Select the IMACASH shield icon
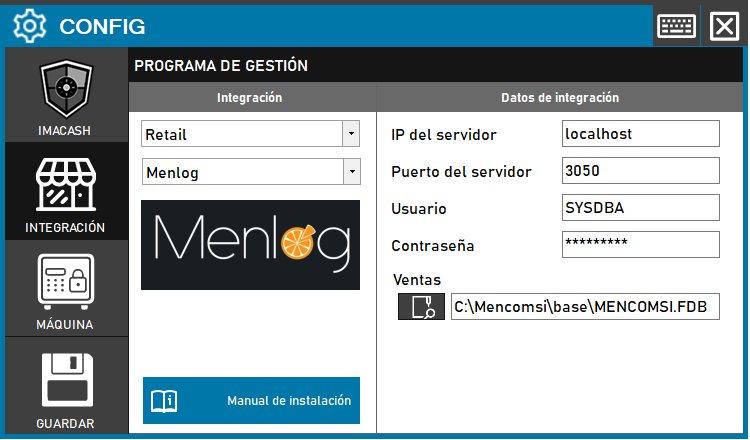 coord(66,91)
